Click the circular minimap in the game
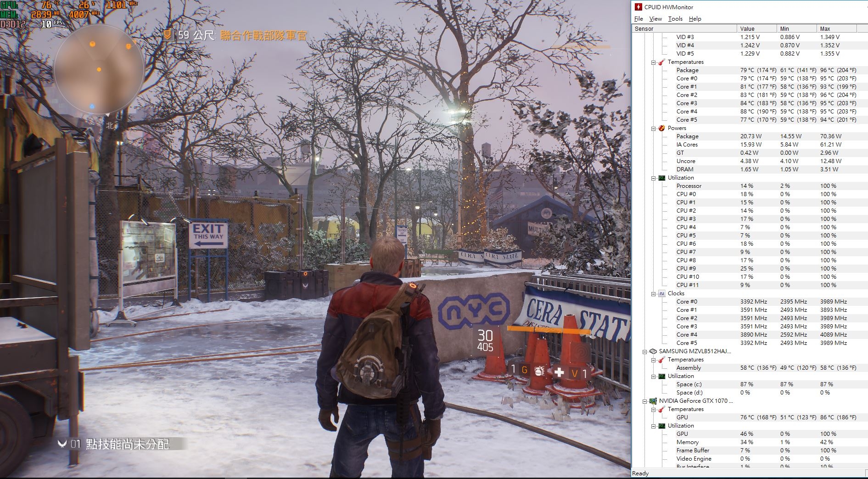Viewport: 868px width, 479px height. [x=99, y=70]
